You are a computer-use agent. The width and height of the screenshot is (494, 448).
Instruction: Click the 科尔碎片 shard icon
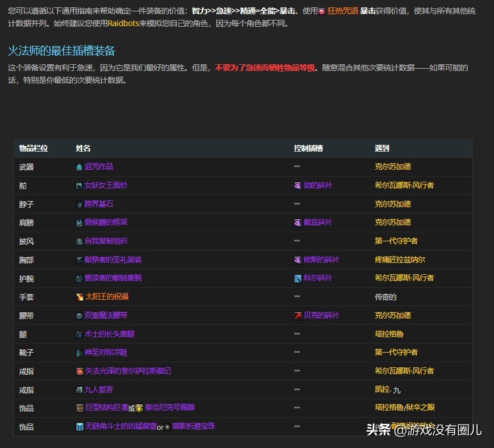tap(298, 278)
